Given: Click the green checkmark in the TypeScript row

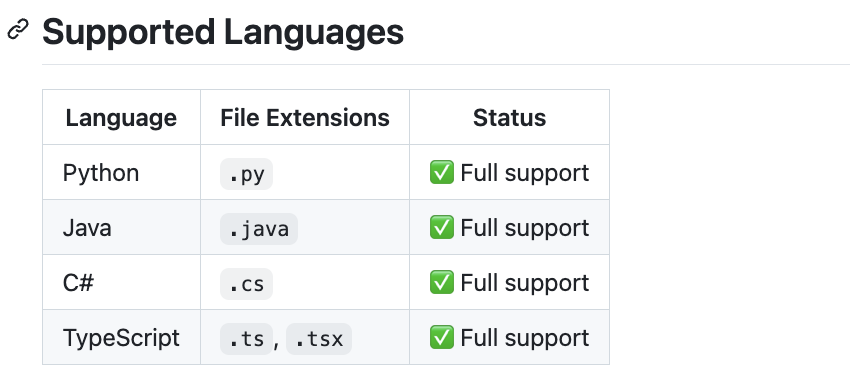Looking at the screenshot, I should point(442,338).
